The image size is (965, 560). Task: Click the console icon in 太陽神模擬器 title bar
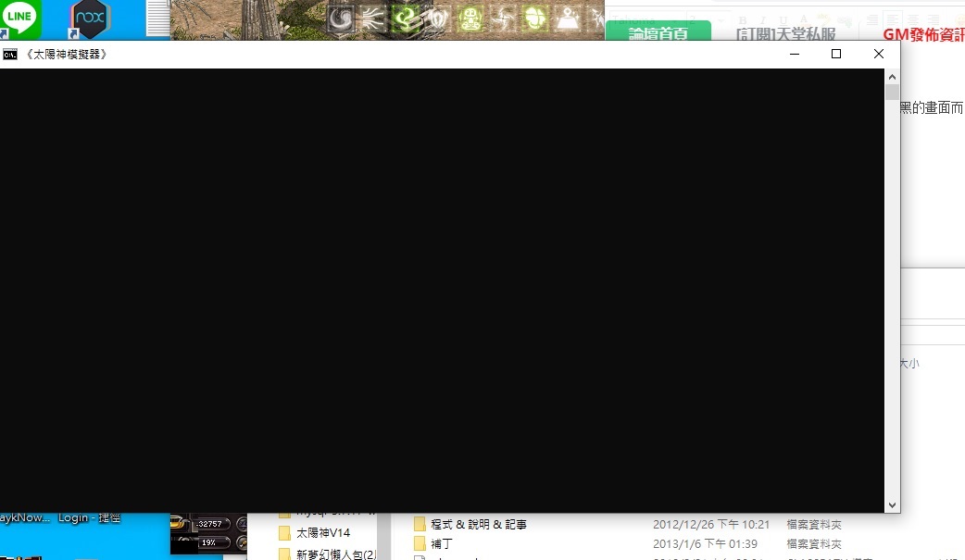tap(10, 55)
